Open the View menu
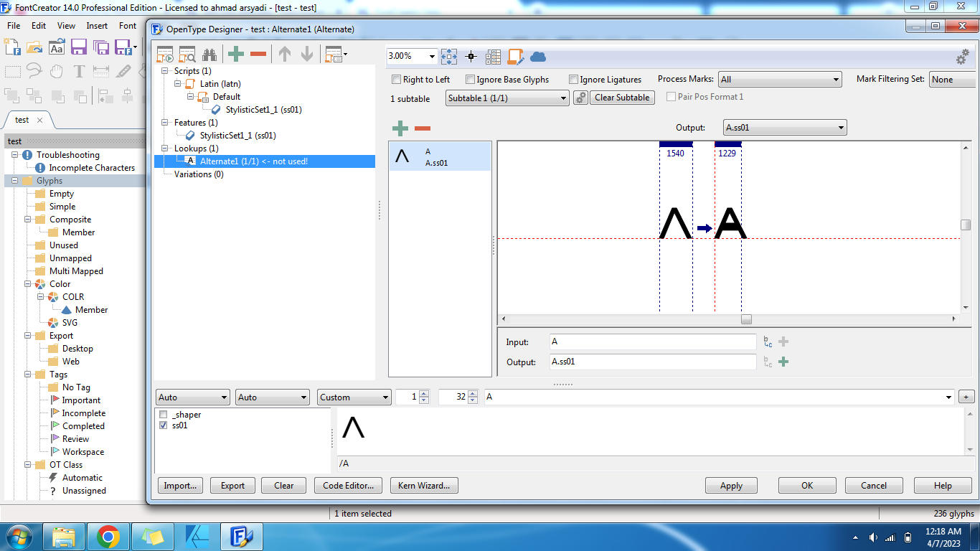The image size is (980, 551). click(x=66, y=26)
